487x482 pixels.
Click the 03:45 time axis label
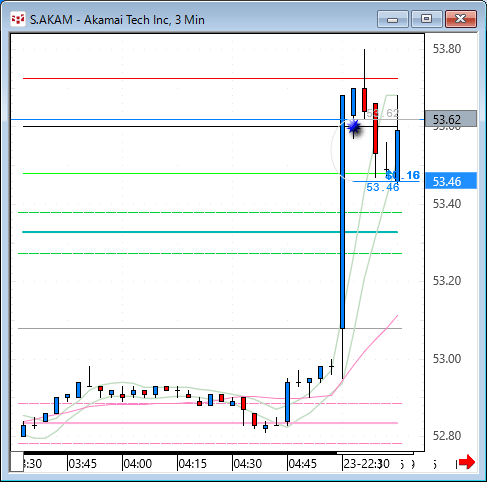[82, 464]
